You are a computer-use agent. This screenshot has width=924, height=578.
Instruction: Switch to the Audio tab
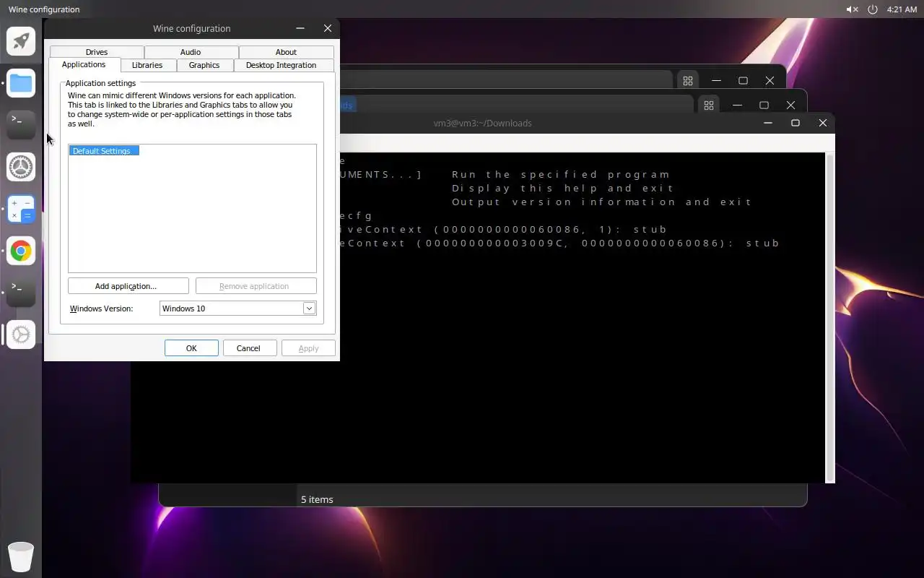pos(191,52)
